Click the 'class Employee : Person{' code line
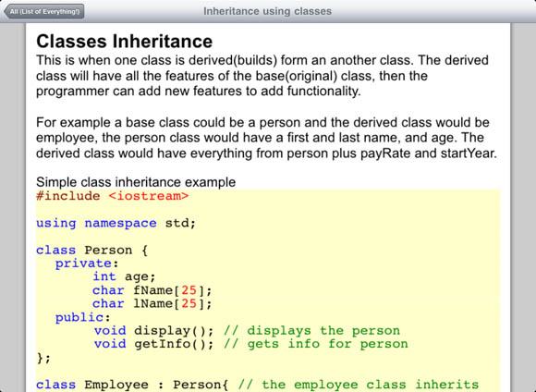The image size is (536, 392). tap(132, 385)
